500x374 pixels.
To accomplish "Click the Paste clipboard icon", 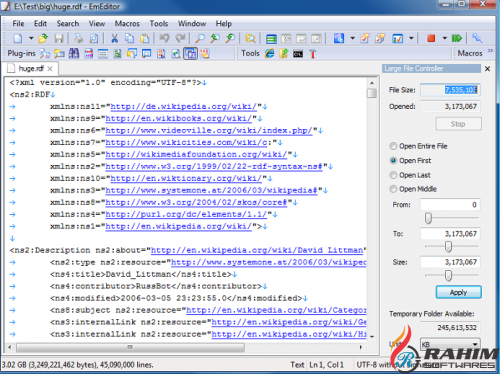I will [x=145, y=38].
